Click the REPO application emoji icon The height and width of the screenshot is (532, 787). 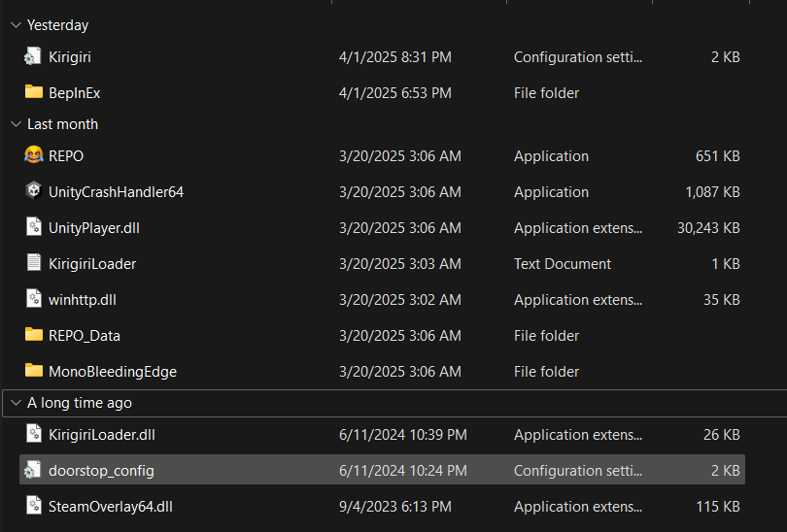[x=33, y=156]
